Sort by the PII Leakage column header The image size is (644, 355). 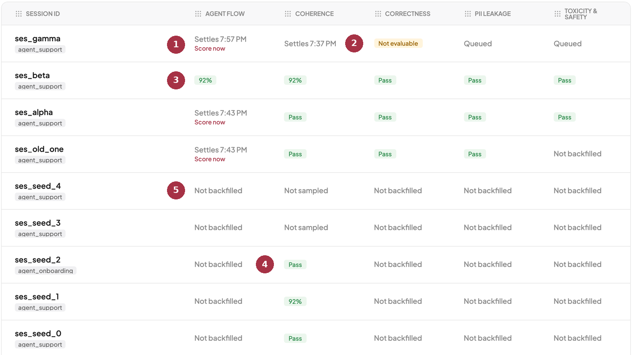coord(493,14)
